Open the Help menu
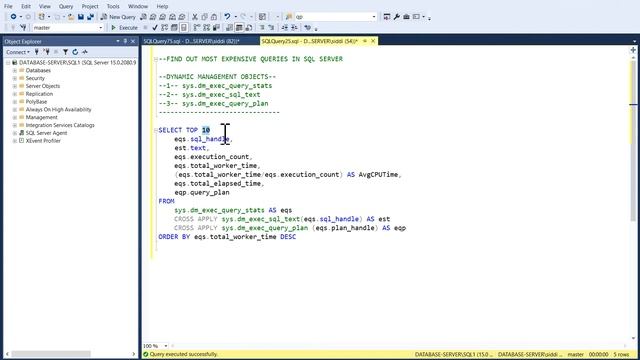Viewport: 640px width, 360px height. (x=162, y=6)
